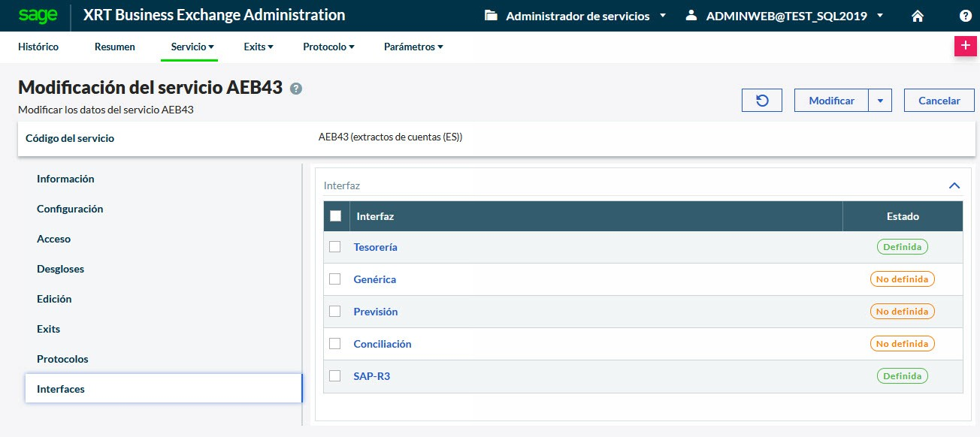Screen dimensions: 980x437
Task: Expand the Servicio menu dropdown
Action: [192, 47]
